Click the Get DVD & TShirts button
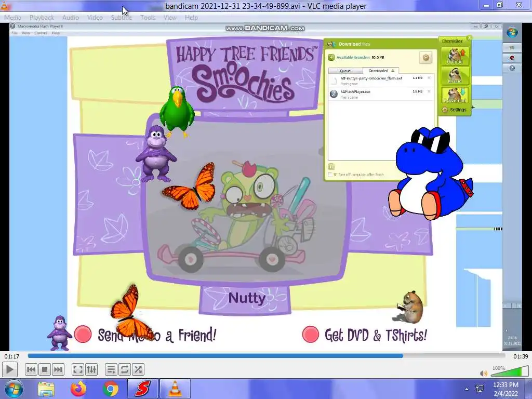 click(364, 335)
